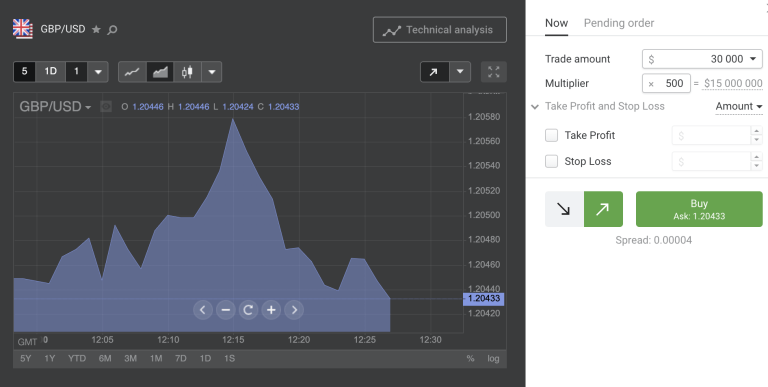Click the Buy button at Ask 1.20433
This screenshot has width=768, height=387.
tap(699, 209)
